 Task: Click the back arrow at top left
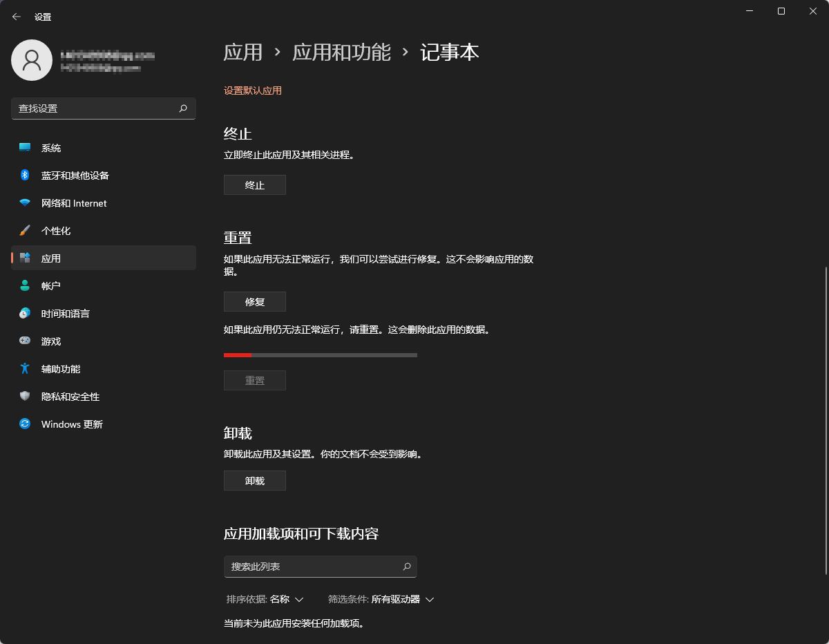coord(17,16)
